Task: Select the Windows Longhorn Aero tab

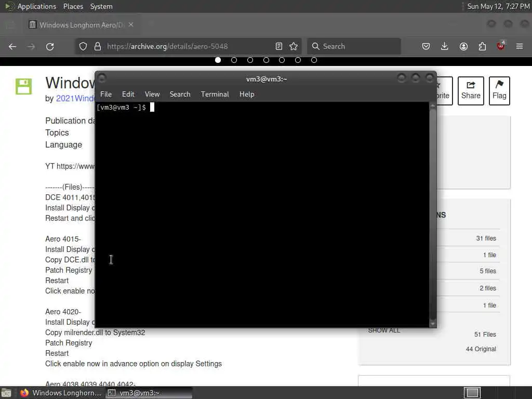Action: pos(82,25)
